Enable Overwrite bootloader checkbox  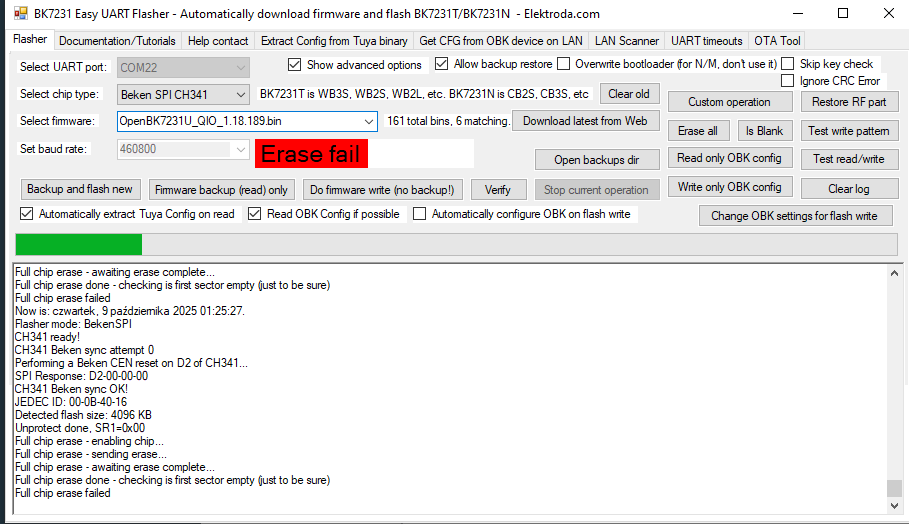tap(563, 64)
